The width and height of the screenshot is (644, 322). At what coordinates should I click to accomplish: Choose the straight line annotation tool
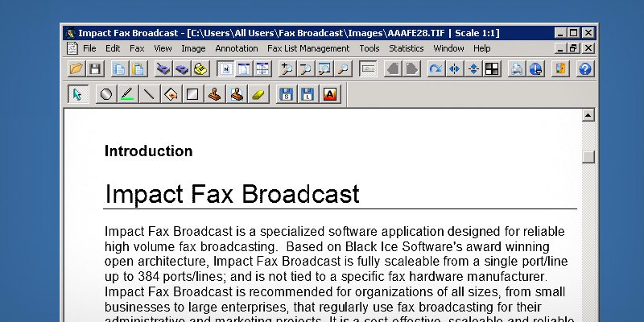(148, 95)
